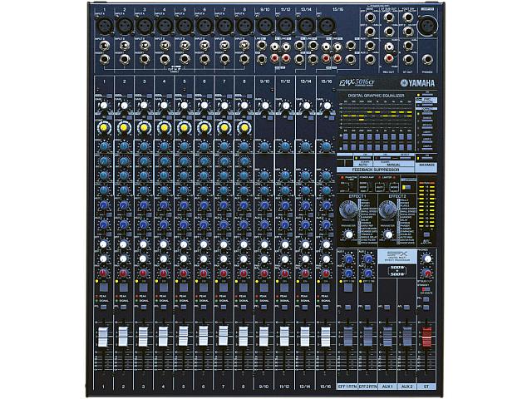This screenshot has width=532, height=399.
Task: Click the EFFECT 2 program selector dial
Action: 388,209
